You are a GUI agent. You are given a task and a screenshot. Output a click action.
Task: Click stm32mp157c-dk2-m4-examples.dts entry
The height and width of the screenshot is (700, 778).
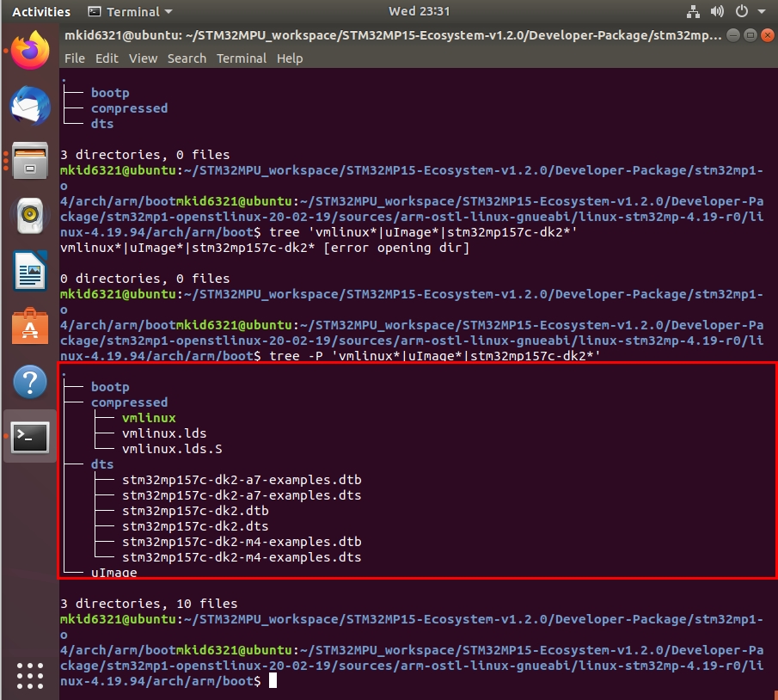[242, 557]
